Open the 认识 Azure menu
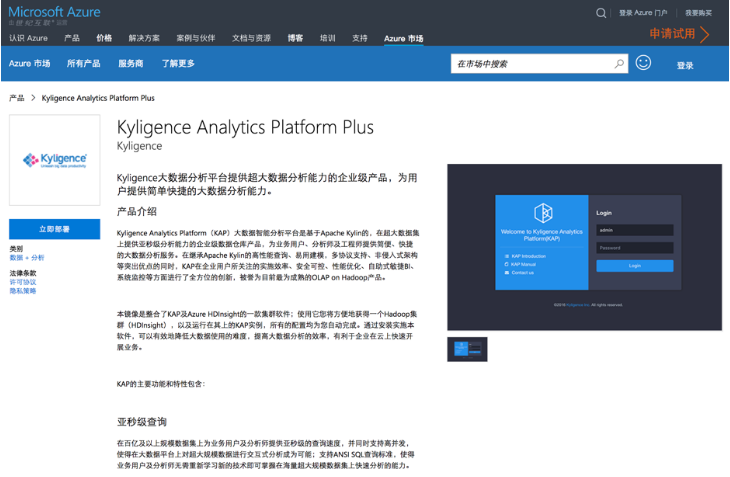The image size is (730, 477). 28,38
